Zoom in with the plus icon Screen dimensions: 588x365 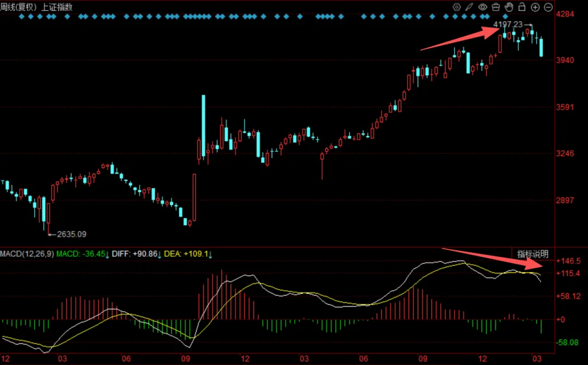pos(535,7)
